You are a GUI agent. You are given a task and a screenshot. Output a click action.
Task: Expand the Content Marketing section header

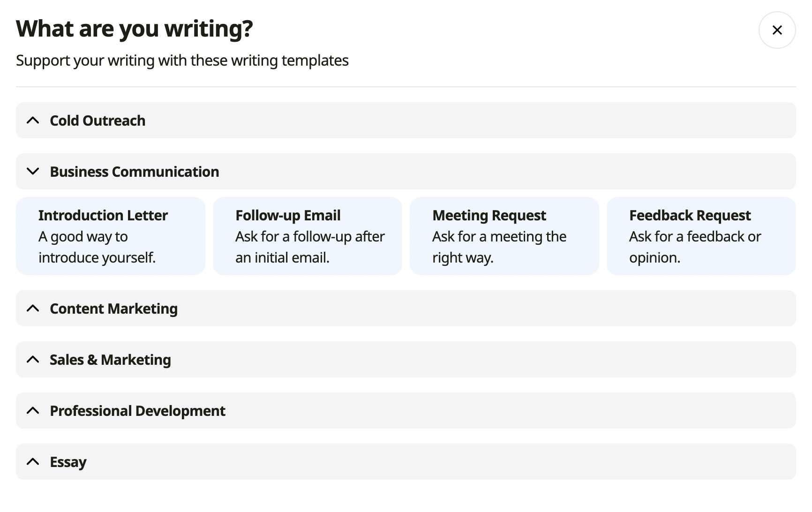pyautogui.click(x=406, y=309)
